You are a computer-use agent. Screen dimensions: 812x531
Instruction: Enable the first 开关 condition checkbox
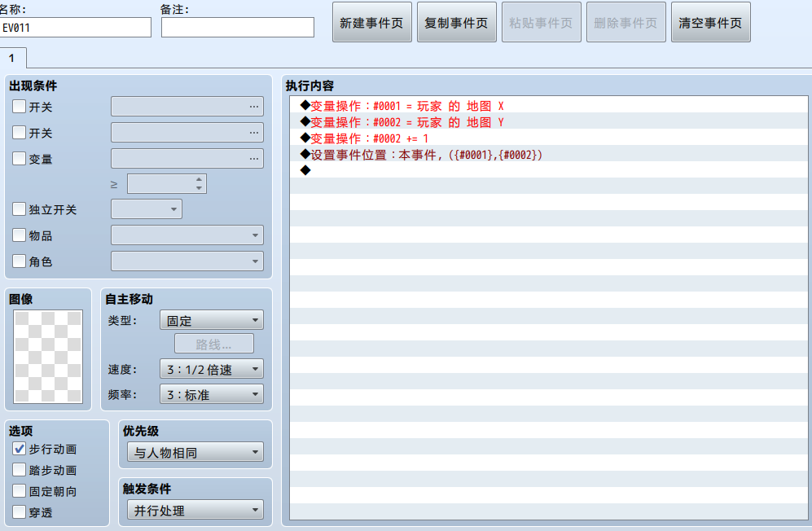click(20, 107)
